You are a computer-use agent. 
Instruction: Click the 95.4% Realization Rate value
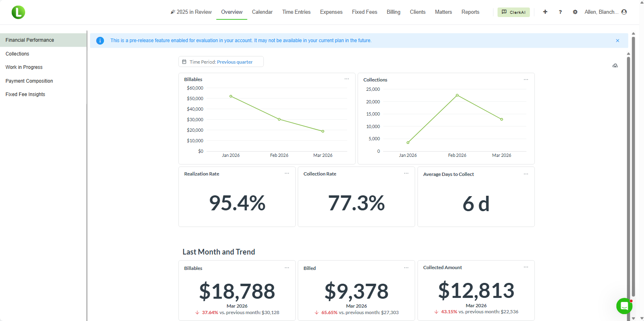coord(237,203)
